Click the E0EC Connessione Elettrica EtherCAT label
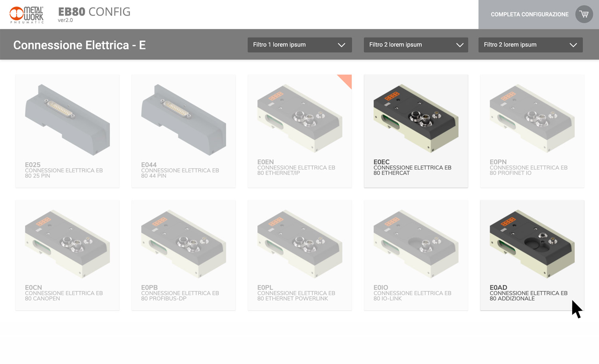This screenshot has width=599, height=364. 413,167
